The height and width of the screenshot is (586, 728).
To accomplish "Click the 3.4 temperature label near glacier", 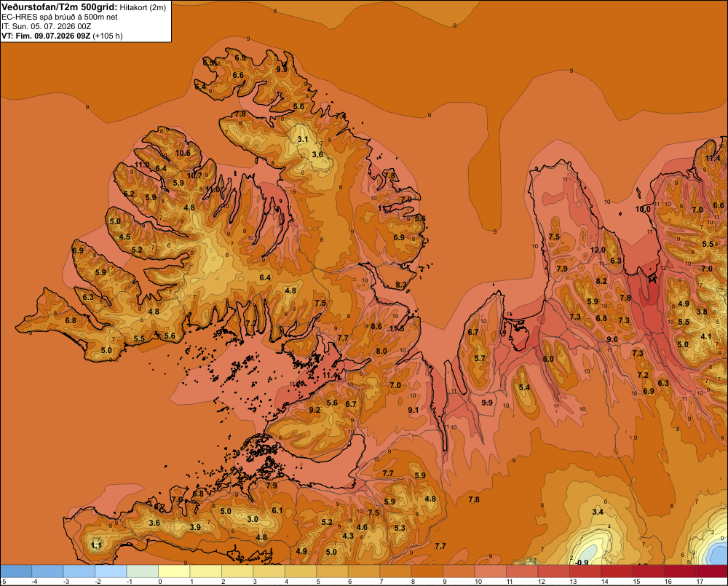I will (x=598, y=512).
